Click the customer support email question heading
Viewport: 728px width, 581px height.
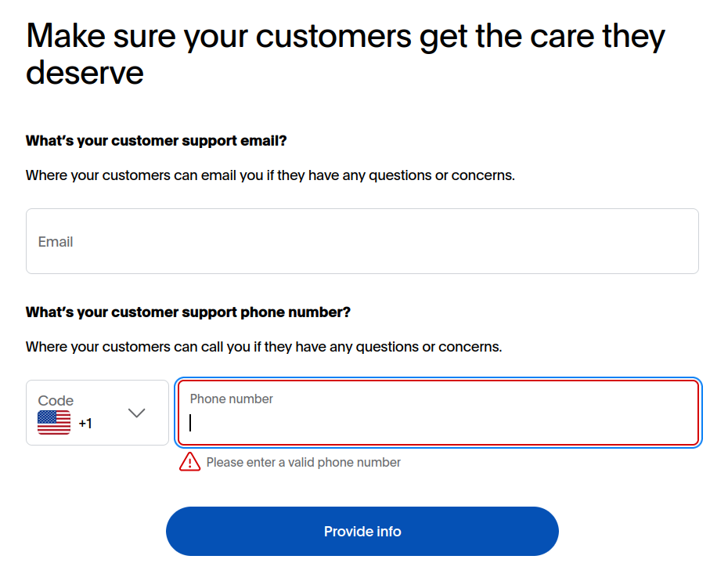pos(156,140)
